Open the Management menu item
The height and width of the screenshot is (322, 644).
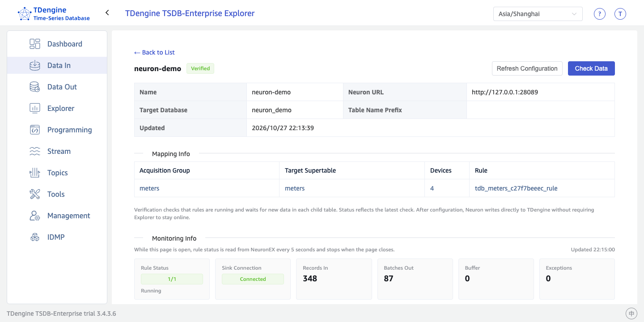pos(57,216)
